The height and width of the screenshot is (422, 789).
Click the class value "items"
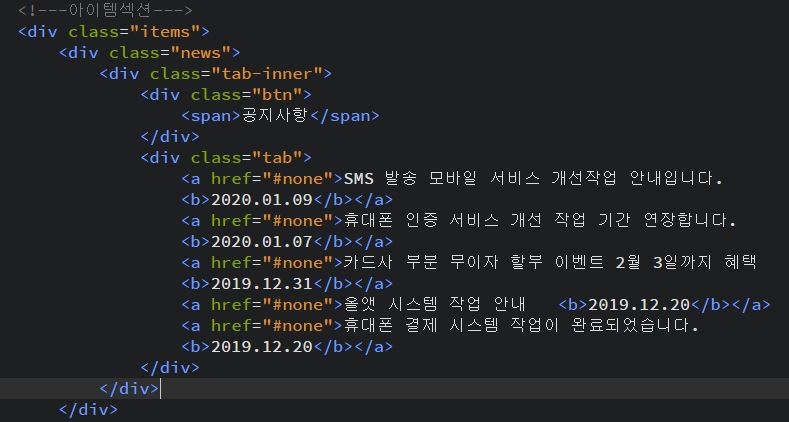pos(165,32)
